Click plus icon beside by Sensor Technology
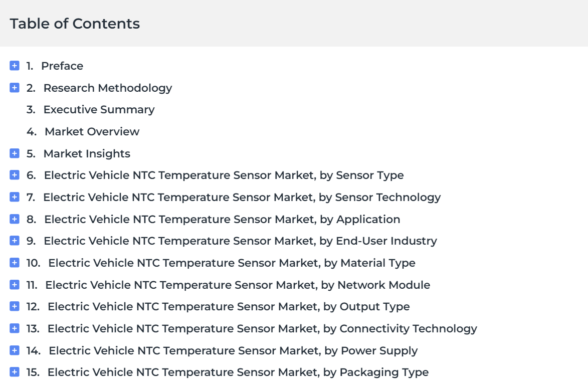The height and width of the screenshot is (385, 588). point(14,197)
